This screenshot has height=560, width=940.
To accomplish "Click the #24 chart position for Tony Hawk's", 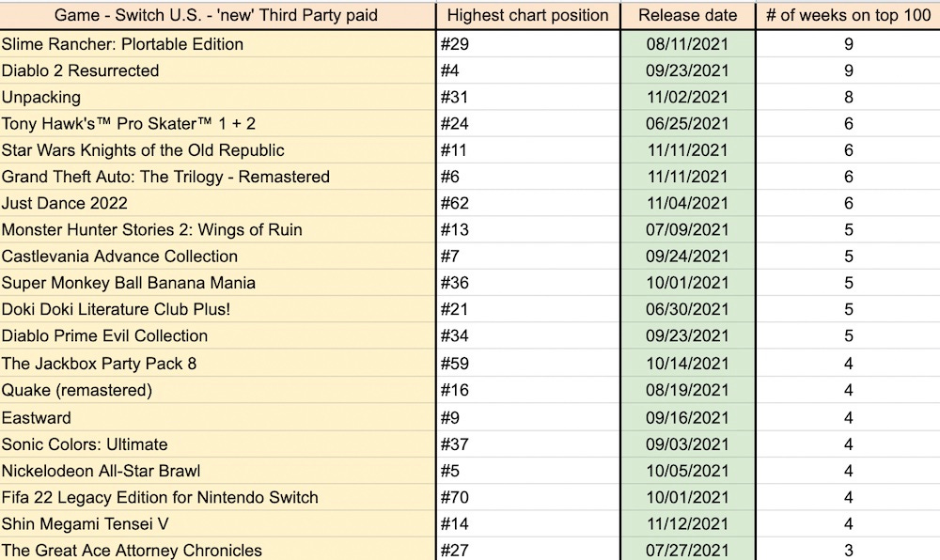I will (x=527, y=123).
